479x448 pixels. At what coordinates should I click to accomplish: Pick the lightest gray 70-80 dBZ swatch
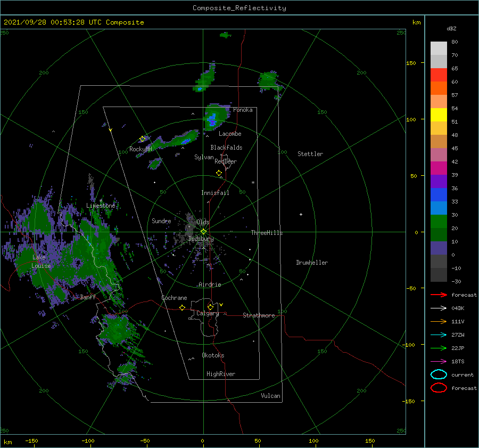[x=439, y=48]
